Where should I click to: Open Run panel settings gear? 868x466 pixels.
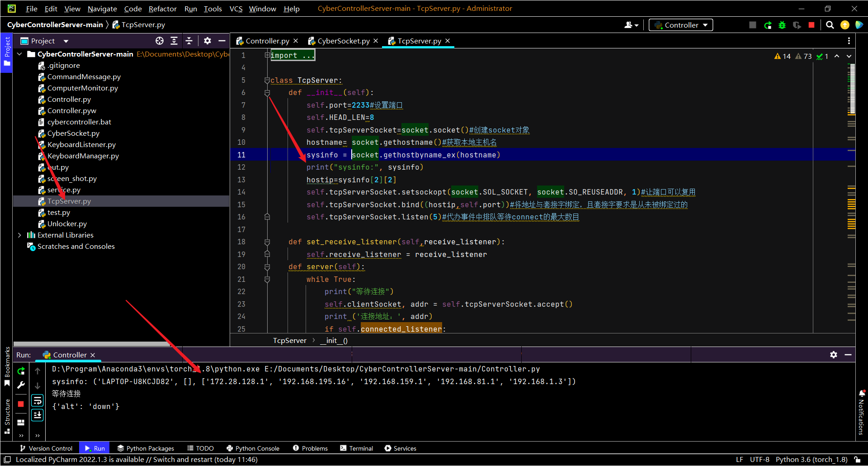[834, 355]
